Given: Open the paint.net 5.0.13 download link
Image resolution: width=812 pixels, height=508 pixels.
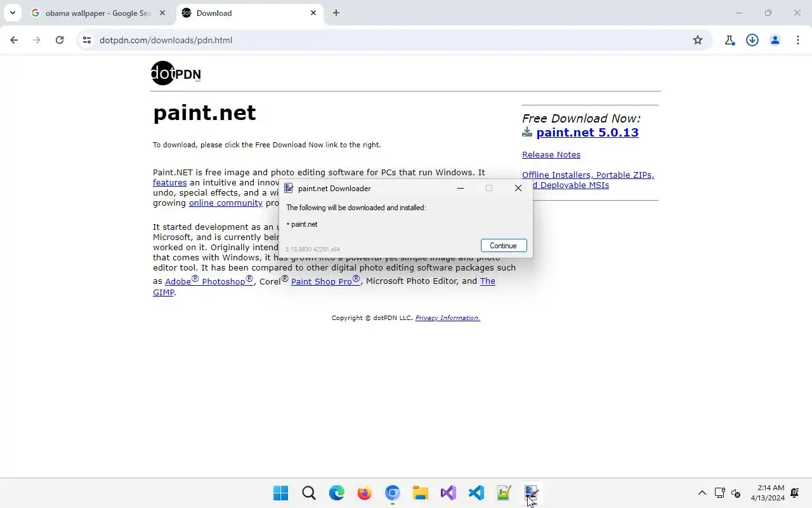Looking at the screenshot, I should pyautogui.click(x=587, y=132).
